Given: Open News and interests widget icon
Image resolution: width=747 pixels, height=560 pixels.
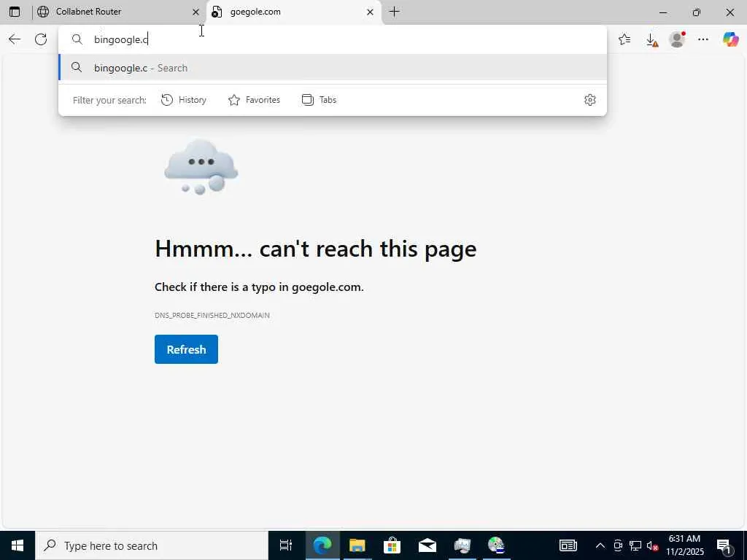Looking at the screenshot, I should point(568,545).
